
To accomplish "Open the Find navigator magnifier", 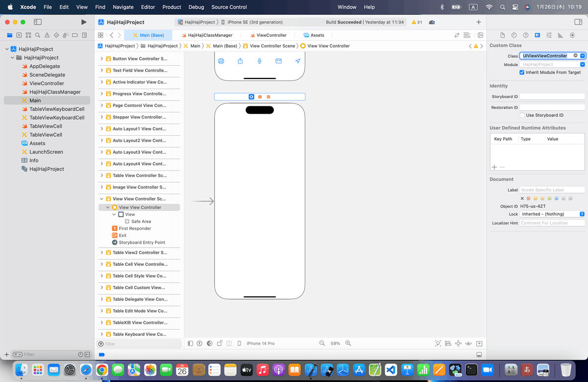I will point(38,35).
